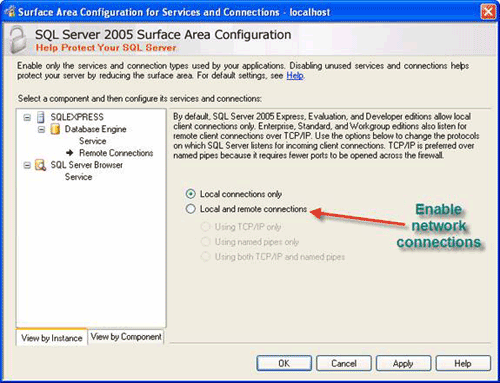Click the SQL Server Browser magnifier icon
500x383 pixels.
click(x=40, y=165)
